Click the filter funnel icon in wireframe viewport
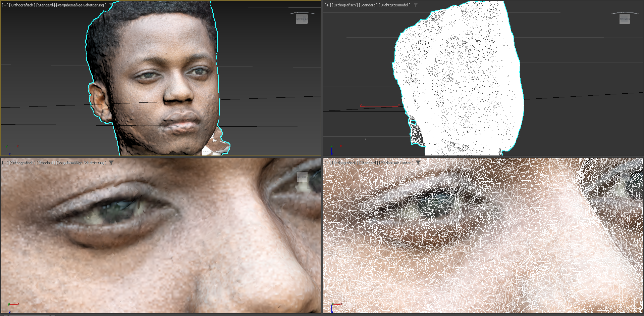644x316 pixels. click(x=416, y=5)
